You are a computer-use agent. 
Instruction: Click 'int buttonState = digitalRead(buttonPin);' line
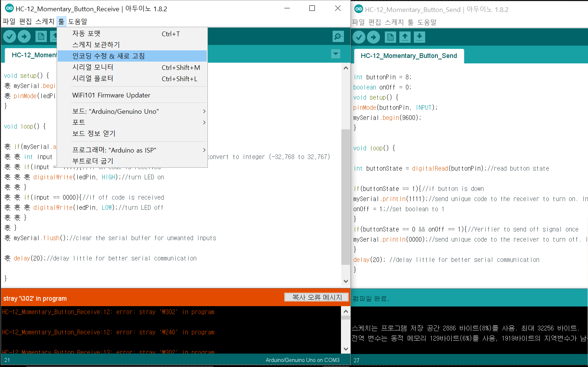tap(420, 168)
